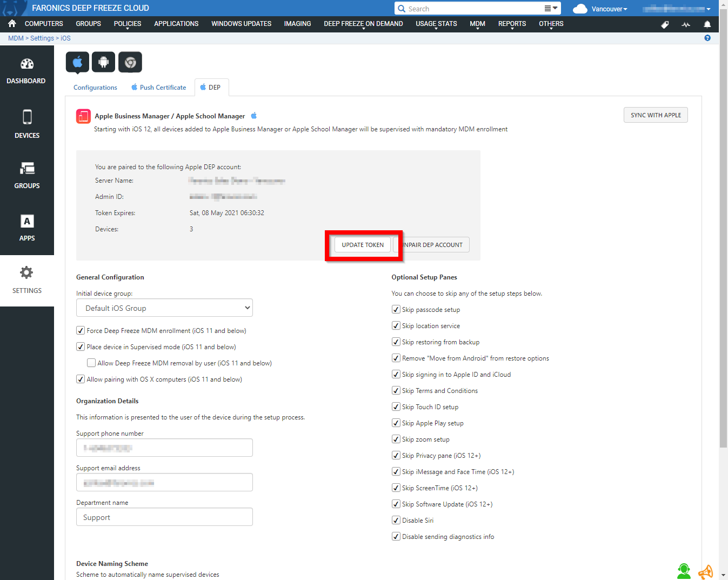Click the blue help question icon
This screenshot has width=728, height=580.
coord(707,38)
